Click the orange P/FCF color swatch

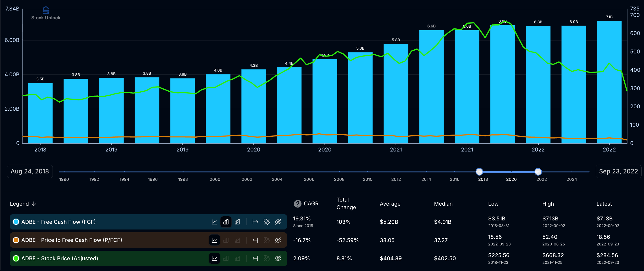[x=16, y=240]
